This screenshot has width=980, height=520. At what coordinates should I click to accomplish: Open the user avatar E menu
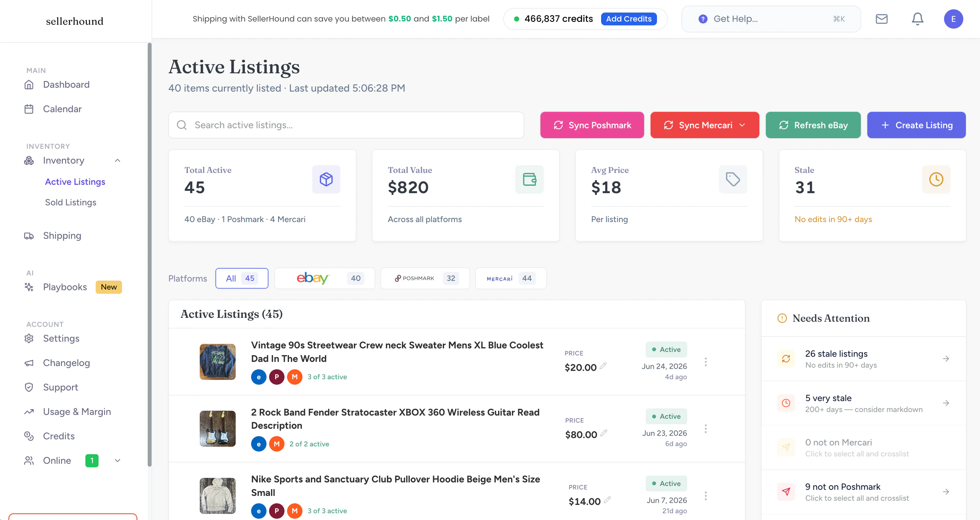953,19
